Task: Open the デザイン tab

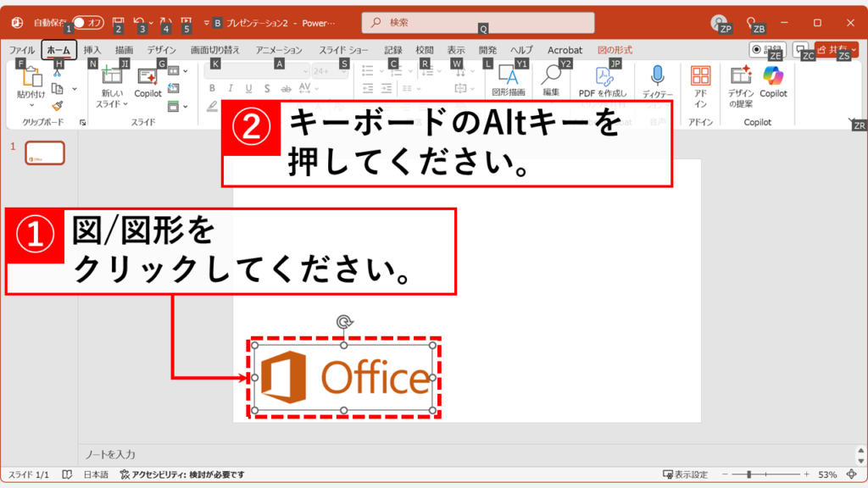Action: (x=162, y=50)
